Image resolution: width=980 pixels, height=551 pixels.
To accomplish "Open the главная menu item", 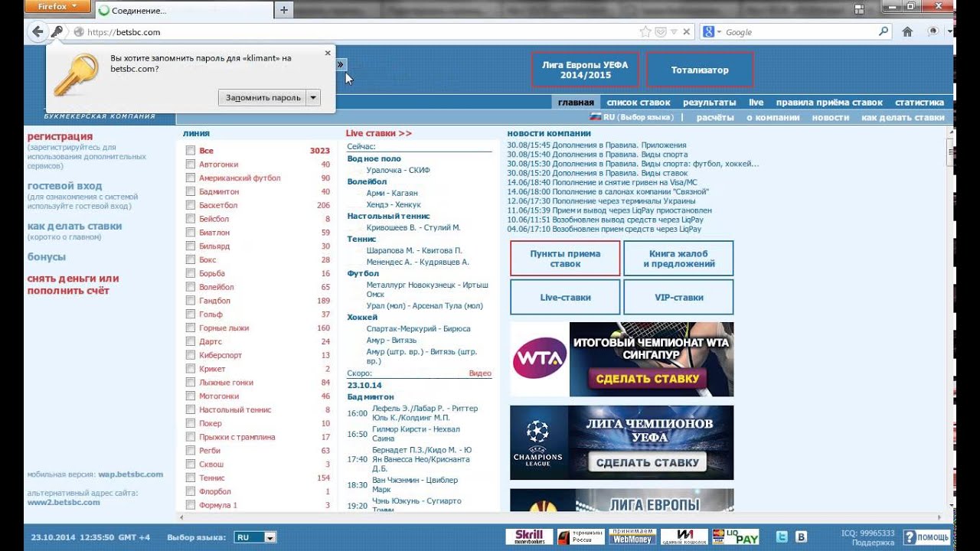I will tap(576, 102).
